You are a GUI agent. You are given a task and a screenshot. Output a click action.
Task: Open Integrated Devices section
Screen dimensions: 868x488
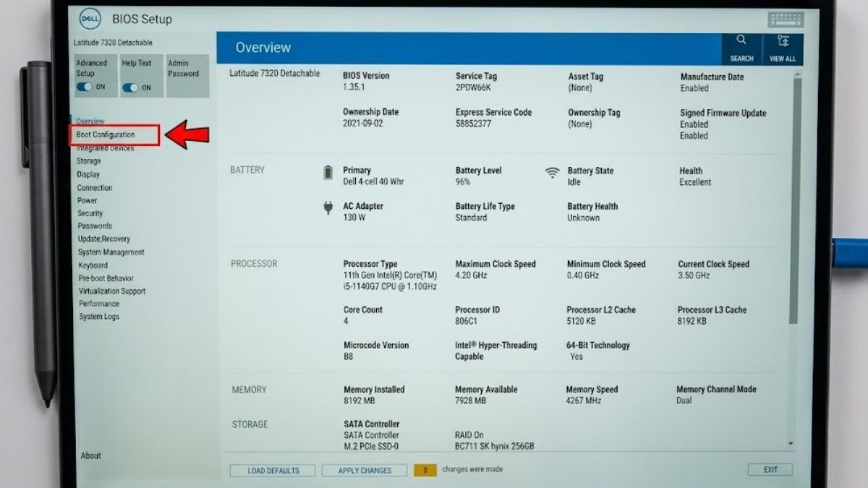pos(106,148)
